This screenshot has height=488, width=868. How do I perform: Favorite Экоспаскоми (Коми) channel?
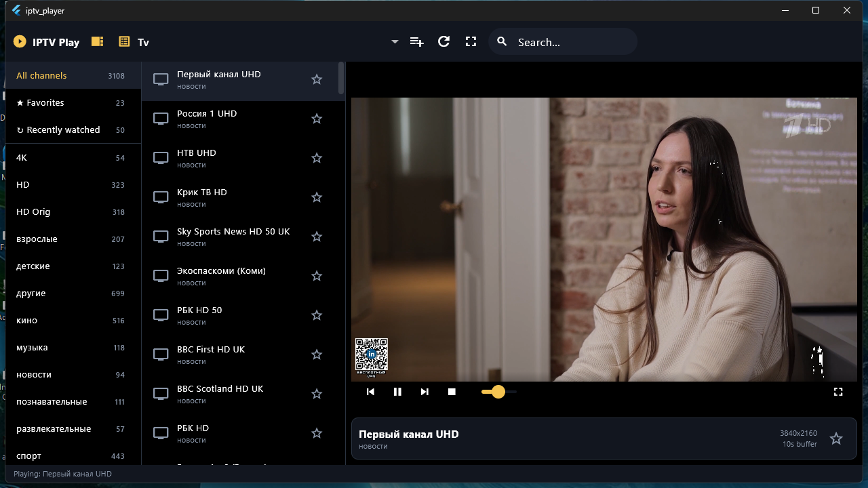317,276
